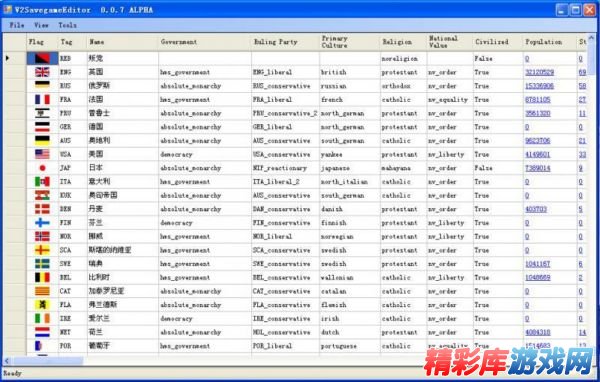Select the Japan red-circle flag icon
This screenshot has height=382, width=600.
pos(42,168)
